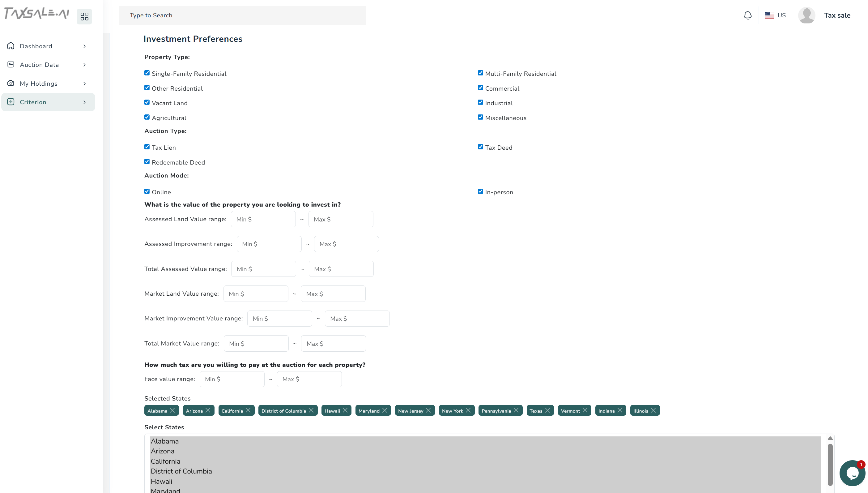Expand the Auction Data submenu arrow
The height and width of the screenshot is (493, 868).
85,65
